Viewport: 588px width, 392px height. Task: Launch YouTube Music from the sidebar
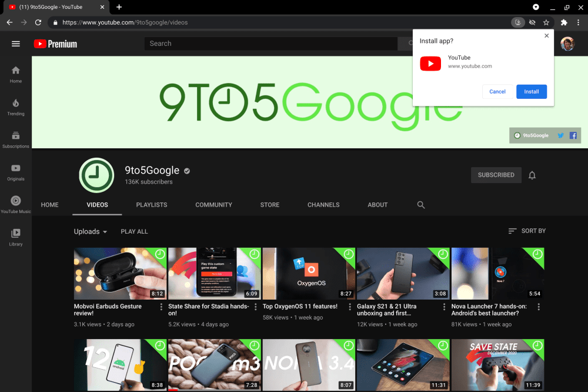[15, 203]
